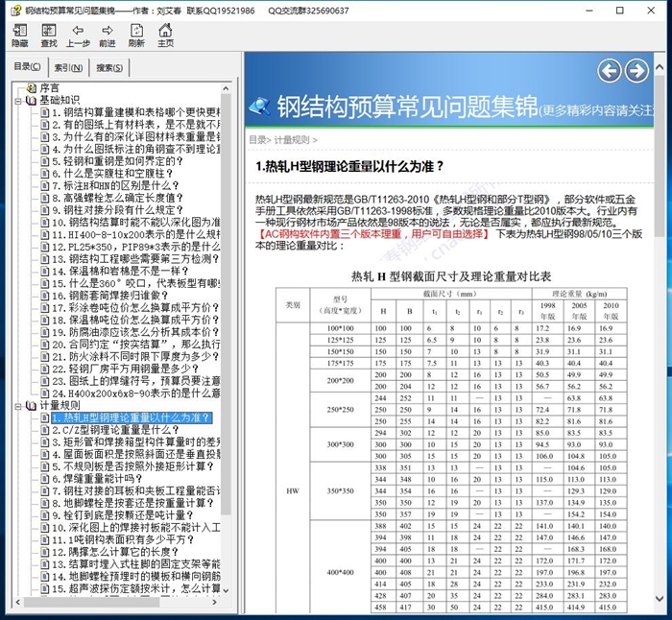Go back with the 上一步 toolbar icon
The image size is (672, 620).
(x=78, y=36)
